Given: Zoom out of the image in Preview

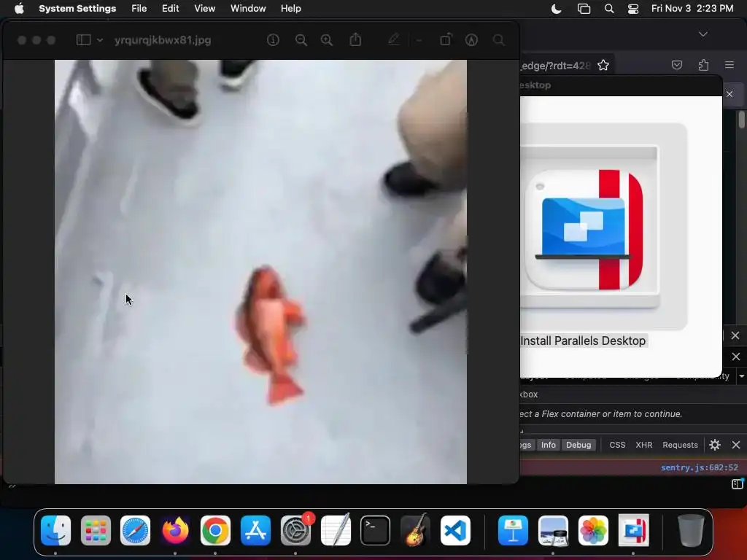Looking at the screenshot, I should tap(301, 40).
